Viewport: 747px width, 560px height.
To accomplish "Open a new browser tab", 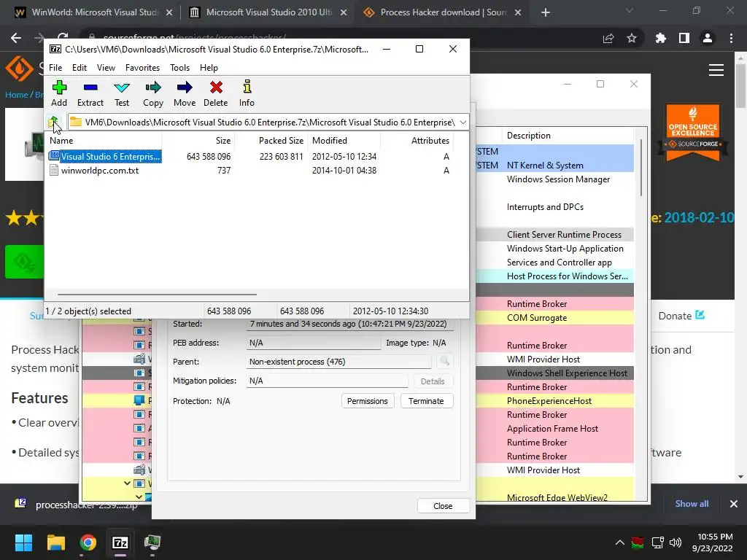I will 546,13.
